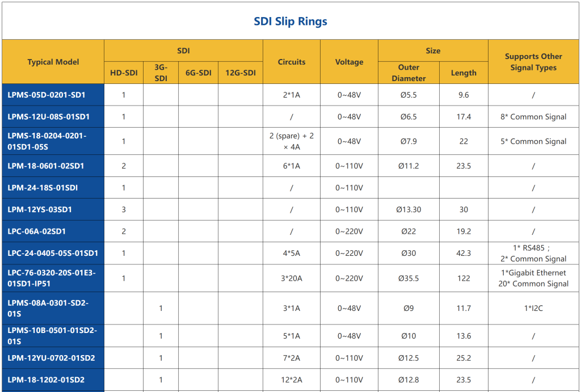The image size is (581, 392).
Task: Click model LPMS-08A-0301-SD2-01S
Action: click(48, 308)
